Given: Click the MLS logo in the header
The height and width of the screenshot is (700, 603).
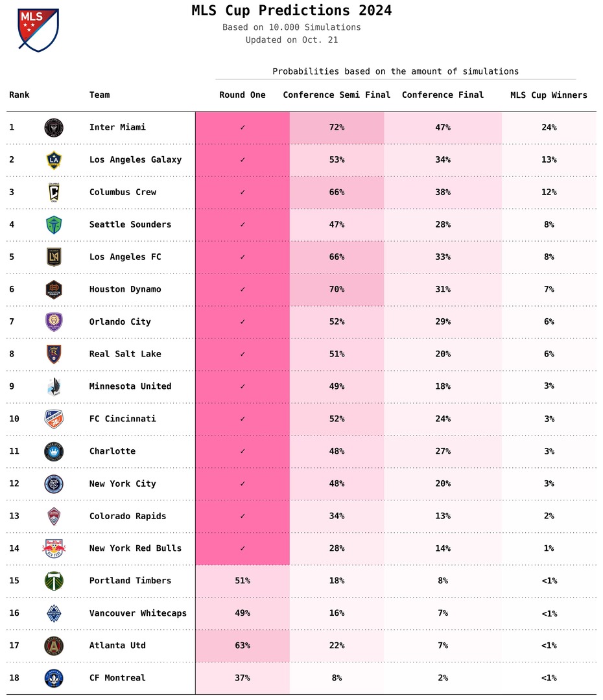Looking at the screenshot, I should click(x=38, y=30).
